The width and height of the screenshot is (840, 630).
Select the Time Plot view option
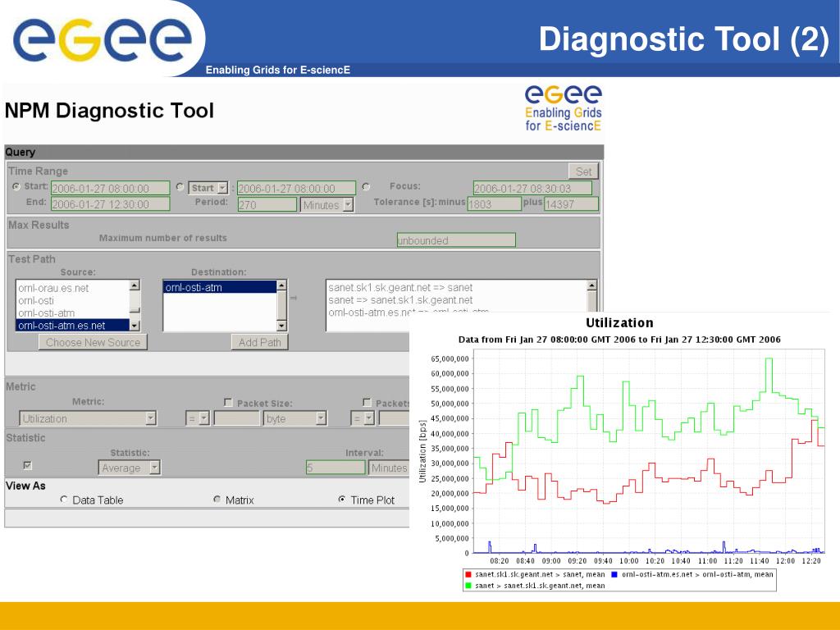pos(342,500)
